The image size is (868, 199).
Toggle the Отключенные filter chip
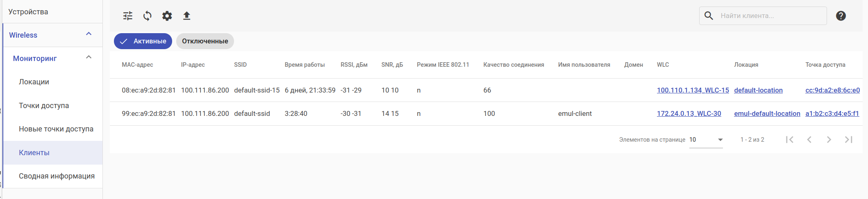click(205, 41)
